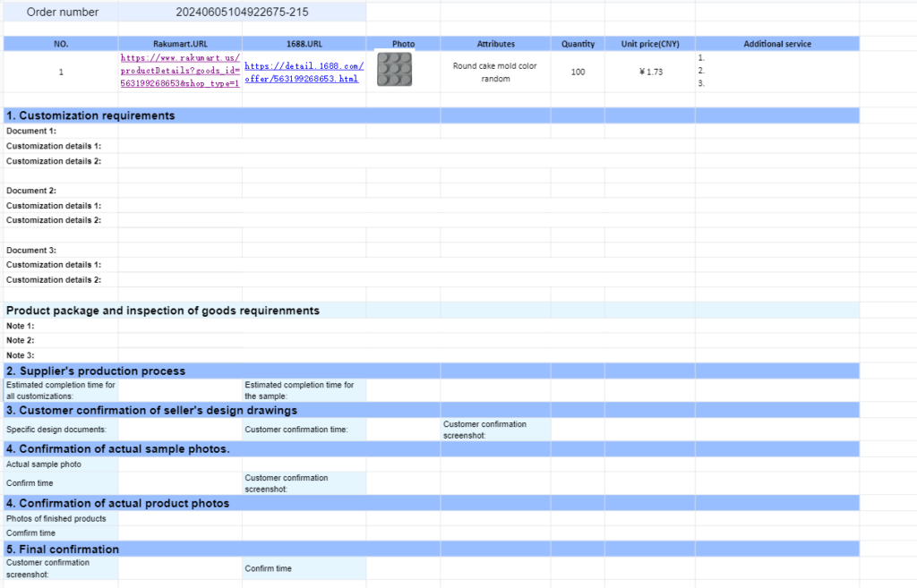
Task: Click the blank cell after "all customizations:" label
Action: tap(180, 390)
